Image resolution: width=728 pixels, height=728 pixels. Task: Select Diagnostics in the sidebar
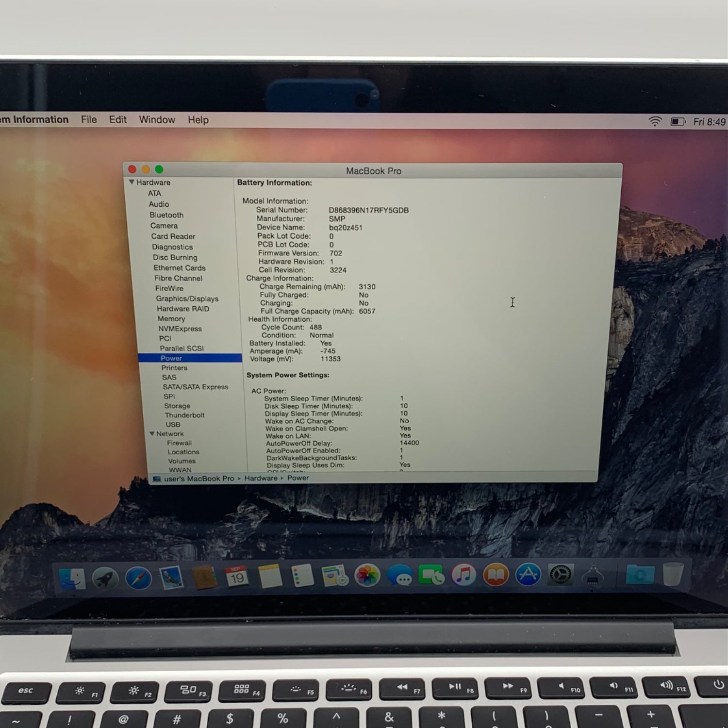[172, 247]
